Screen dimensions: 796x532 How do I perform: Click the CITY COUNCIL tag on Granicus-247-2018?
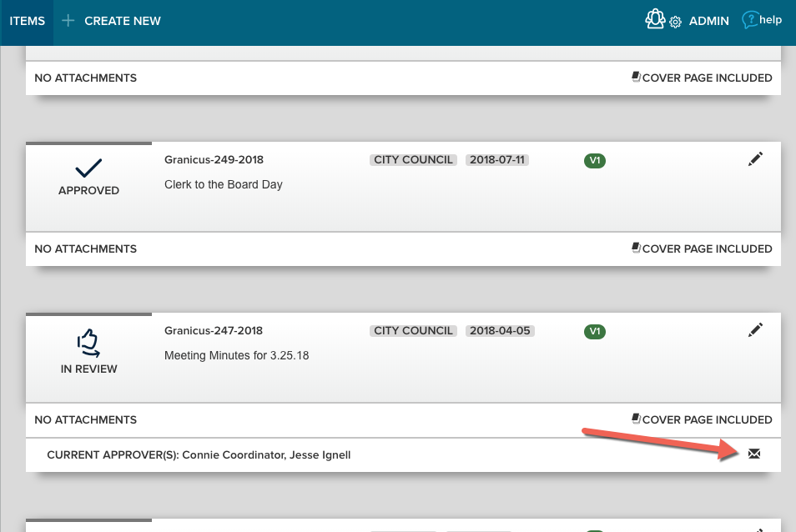coord(413,330)
